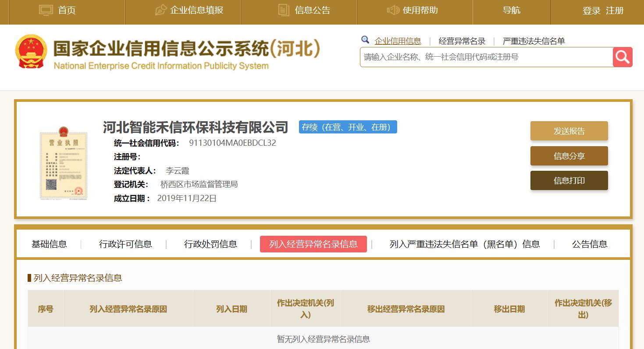Click the small magnifier icon before 企业信用信息
This screenshot has height=349, width=644.
[x=365, y=40]
